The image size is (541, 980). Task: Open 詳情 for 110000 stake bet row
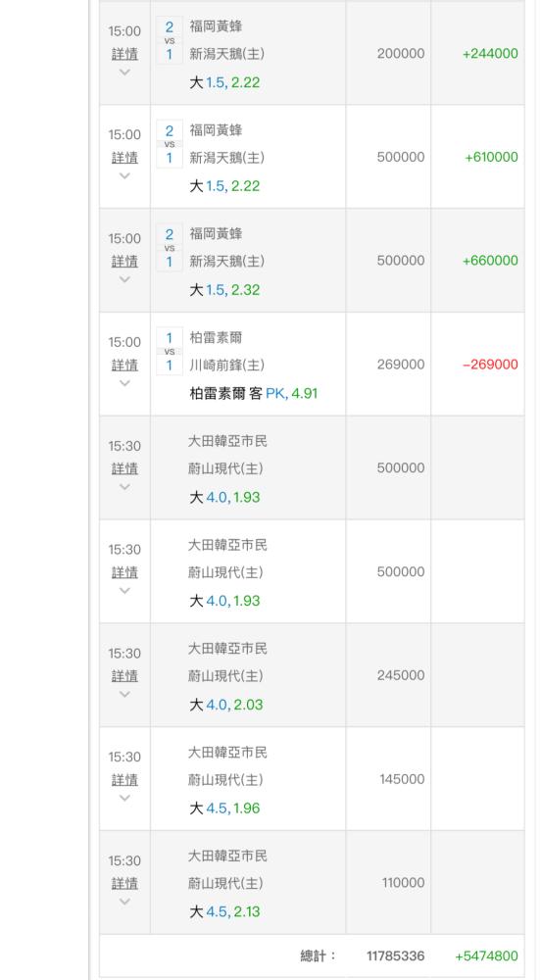[x=124, y=884]
